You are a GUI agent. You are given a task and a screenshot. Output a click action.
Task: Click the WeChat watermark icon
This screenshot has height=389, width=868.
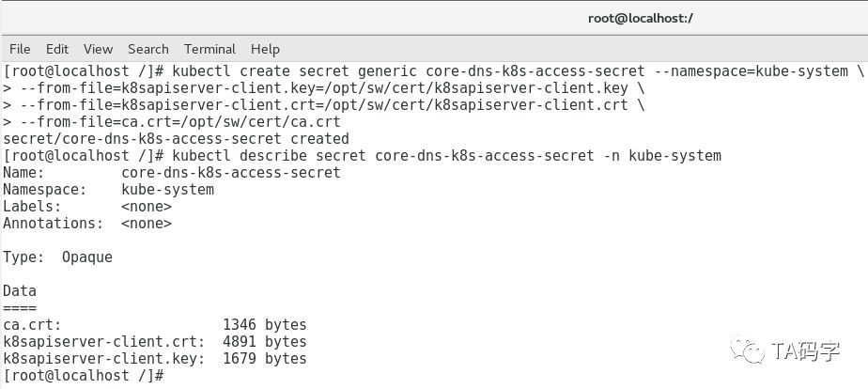(x=748, y=350)
